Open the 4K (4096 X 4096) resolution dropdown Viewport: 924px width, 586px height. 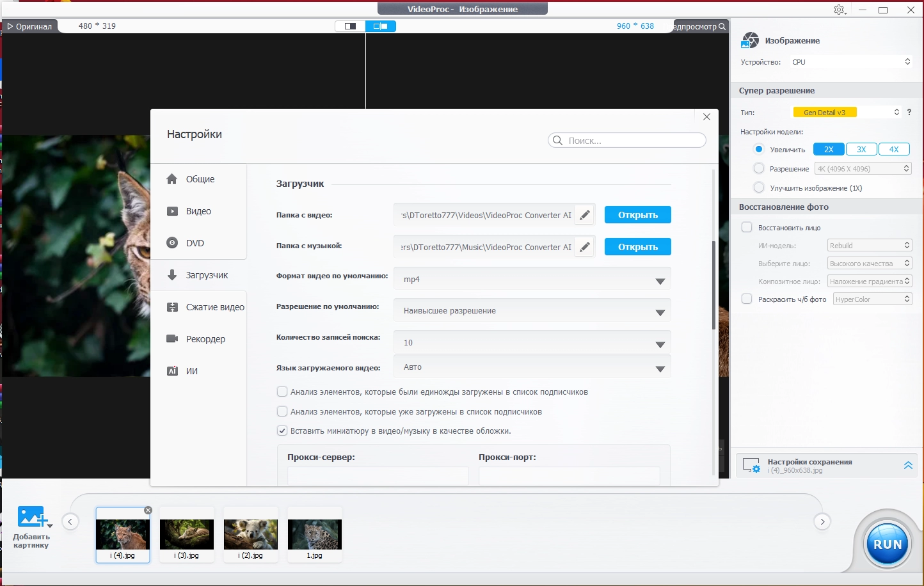(x=863, y=169)
